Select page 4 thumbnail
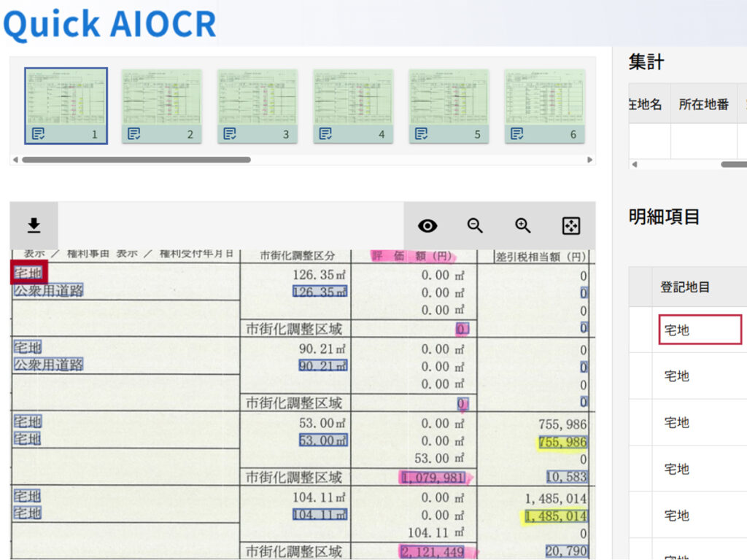This screenshot has height=560, width=747. [353, 106]
